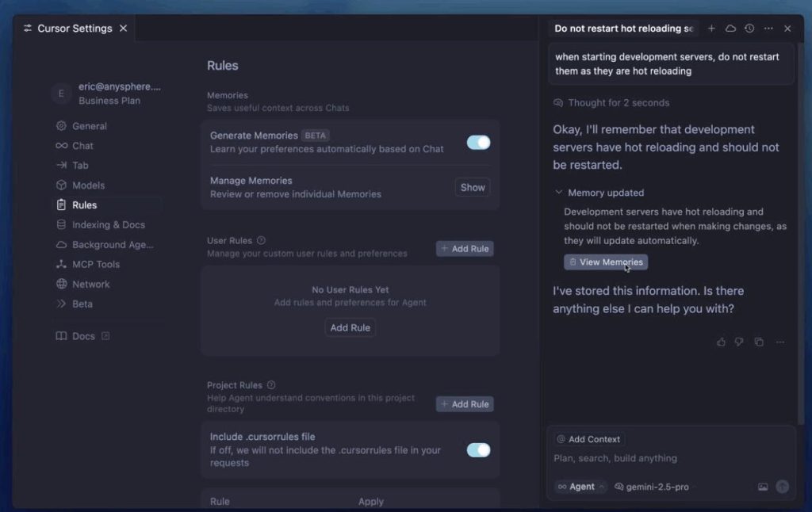Copy the response with the copy icon
Screen dimensions: 812x512
click(x=759, y=342)
